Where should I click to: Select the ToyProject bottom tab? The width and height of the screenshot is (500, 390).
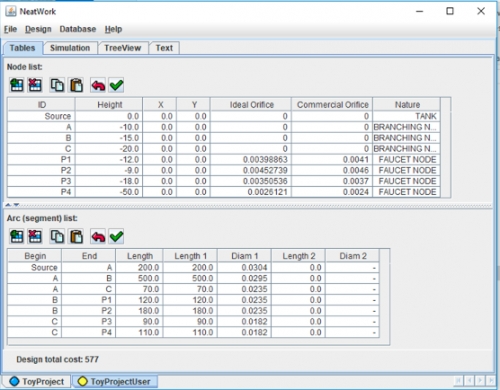(x=37, y=382)
